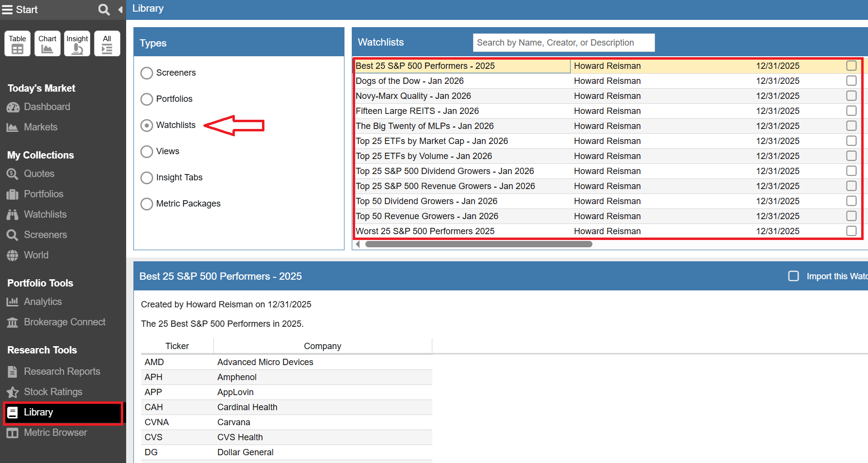Screen dimensions: 868x463
Task: Open the Table view icon
Action: [x=17, y=44]
